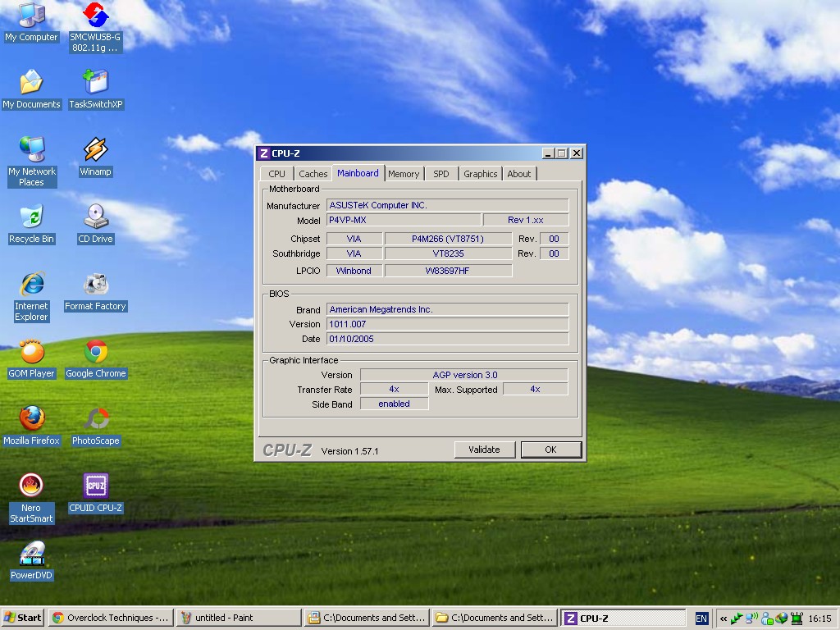The image size is (840, 630).
Task: Switch to the Memory tab
Action: coord(404,174)
